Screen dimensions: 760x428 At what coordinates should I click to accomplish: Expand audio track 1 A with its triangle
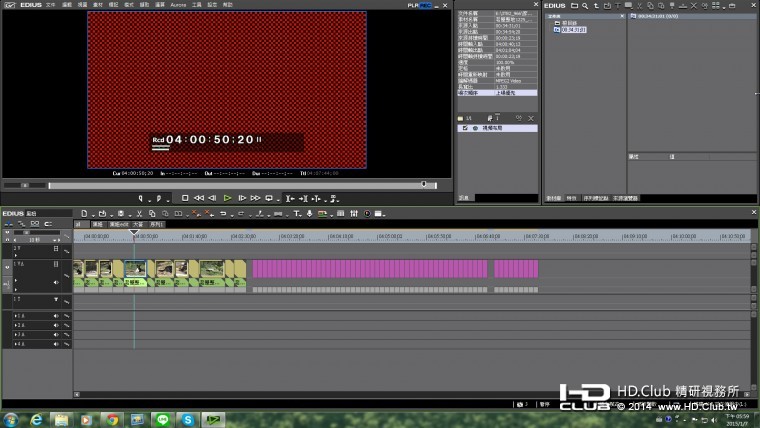(16, 317)
